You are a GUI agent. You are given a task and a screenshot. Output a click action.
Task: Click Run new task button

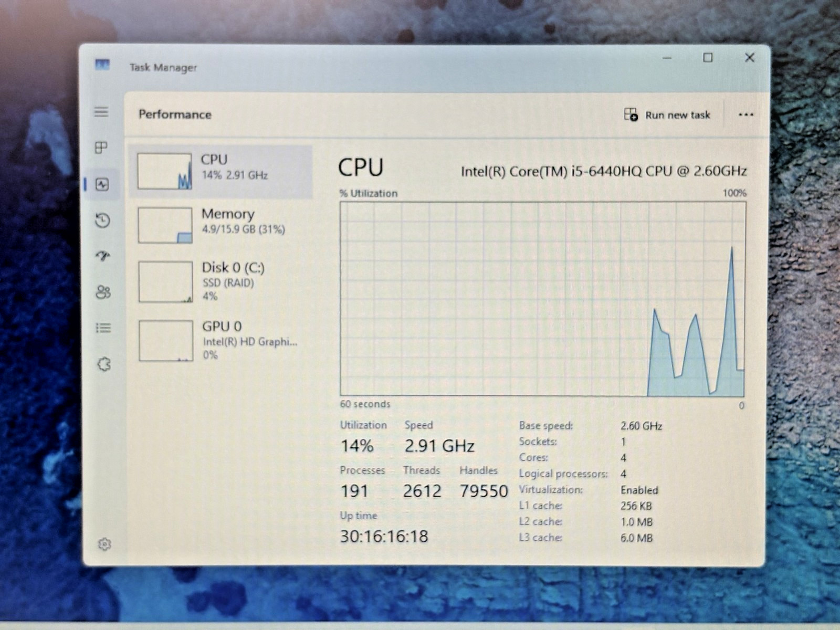pos(667,114)
